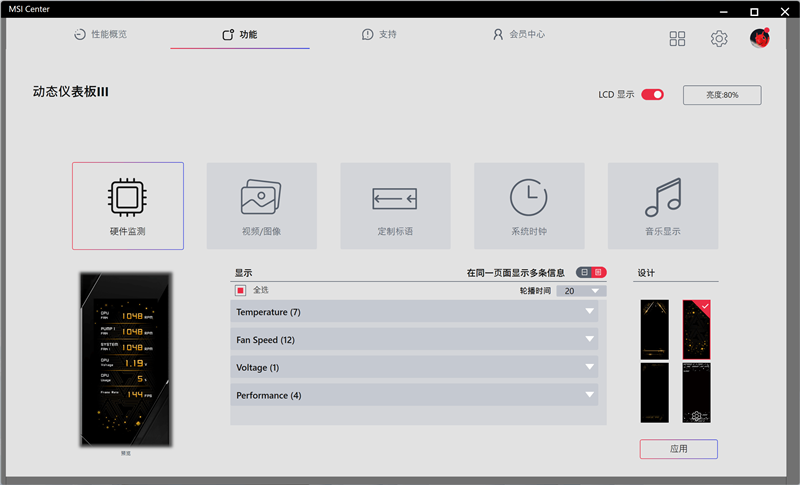Switch to the 功能 tab

pos(240,34)
